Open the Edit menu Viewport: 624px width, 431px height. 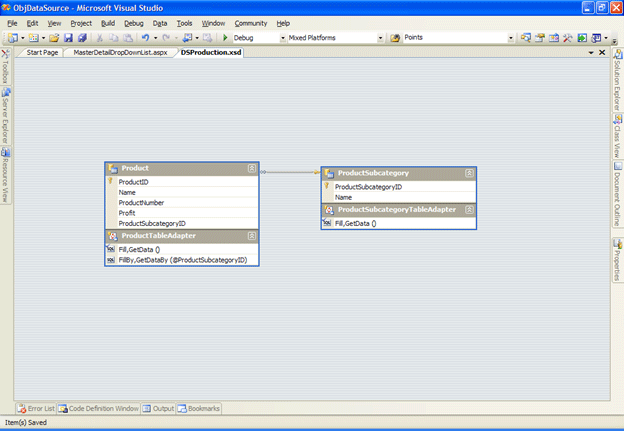(x=32, y=23)
